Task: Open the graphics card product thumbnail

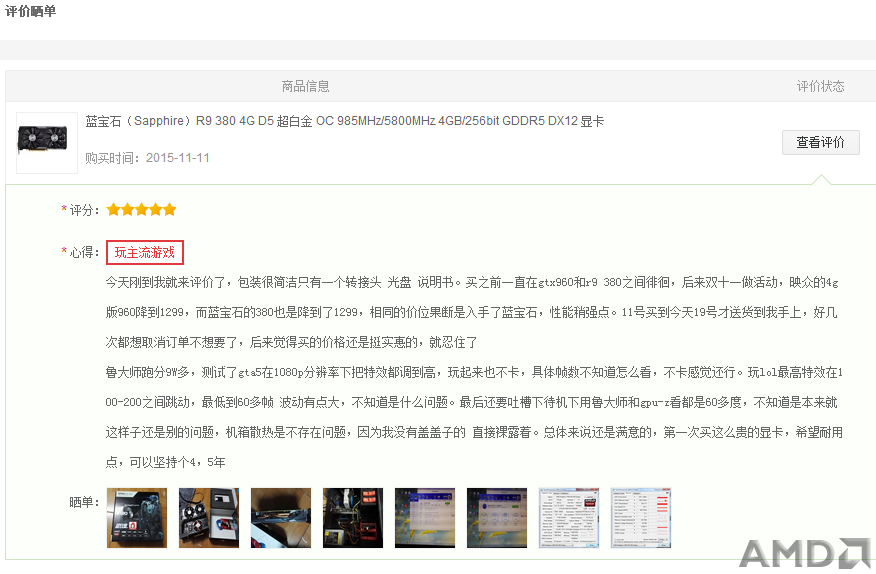Action: click(46, 143)
